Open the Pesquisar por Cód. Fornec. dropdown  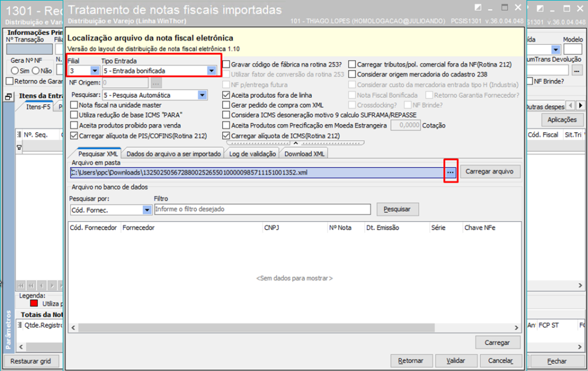point(146,210)
